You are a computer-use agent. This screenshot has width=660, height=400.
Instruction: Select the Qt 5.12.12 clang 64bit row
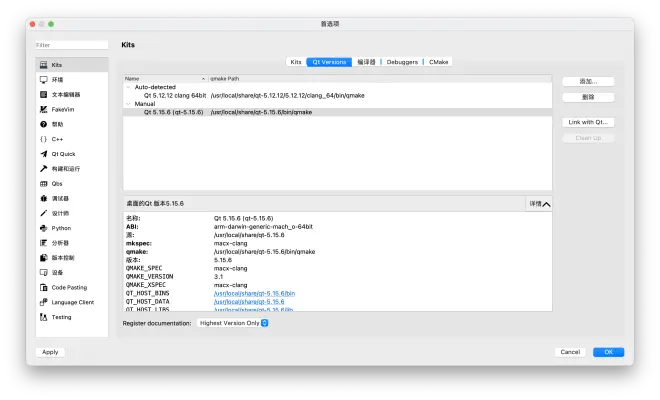click(x=338, y=96)
